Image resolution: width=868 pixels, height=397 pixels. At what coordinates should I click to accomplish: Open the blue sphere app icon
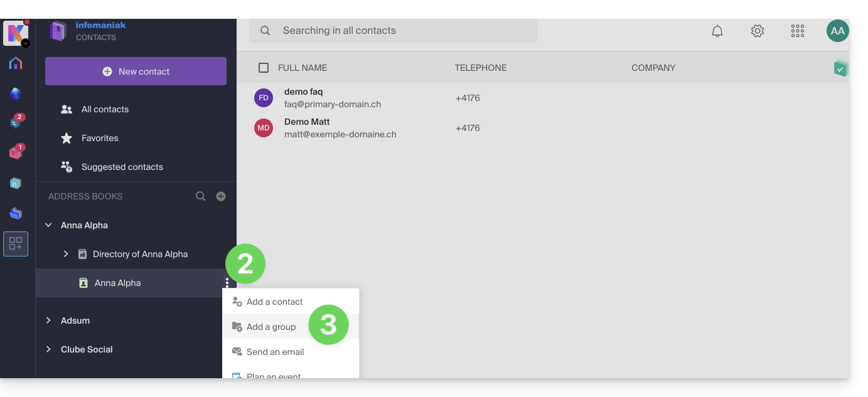pyautogui.click(x=16, y=93)
